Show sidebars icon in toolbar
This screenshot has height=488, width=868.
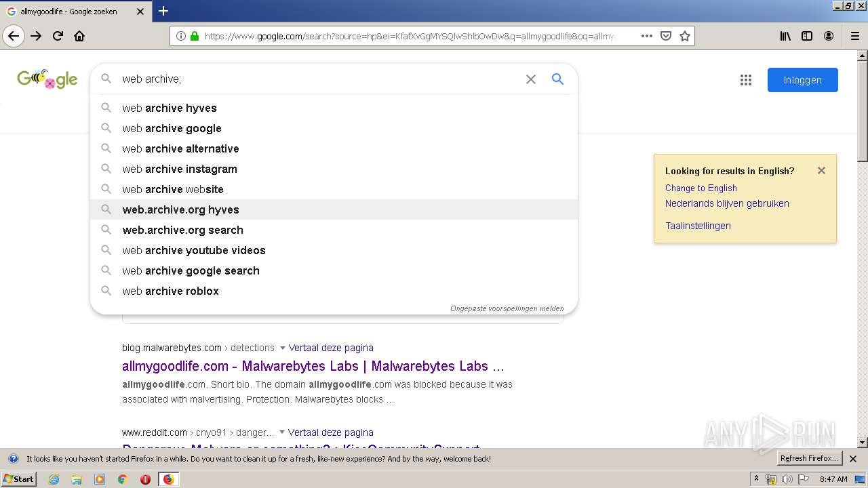pyautogui.click(x=807, y=36)
